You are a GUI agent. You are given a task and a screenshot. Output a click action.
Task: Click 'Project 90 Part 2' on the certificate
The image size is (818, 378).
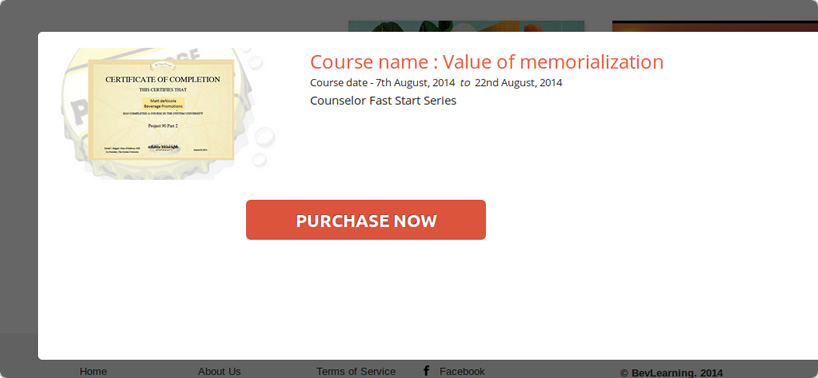[163, 126]
